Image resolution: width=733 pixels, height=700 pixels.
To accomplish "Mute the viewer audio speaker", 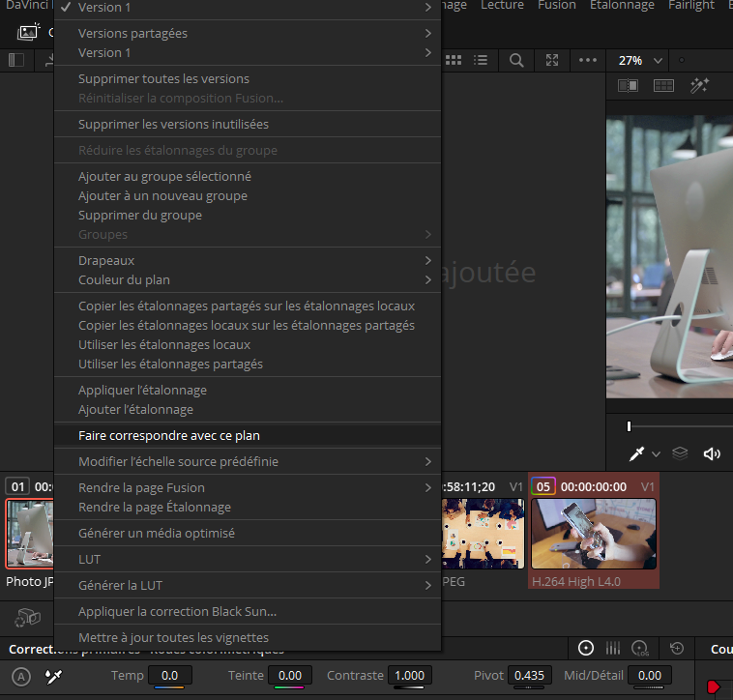I will pos(713,453).
